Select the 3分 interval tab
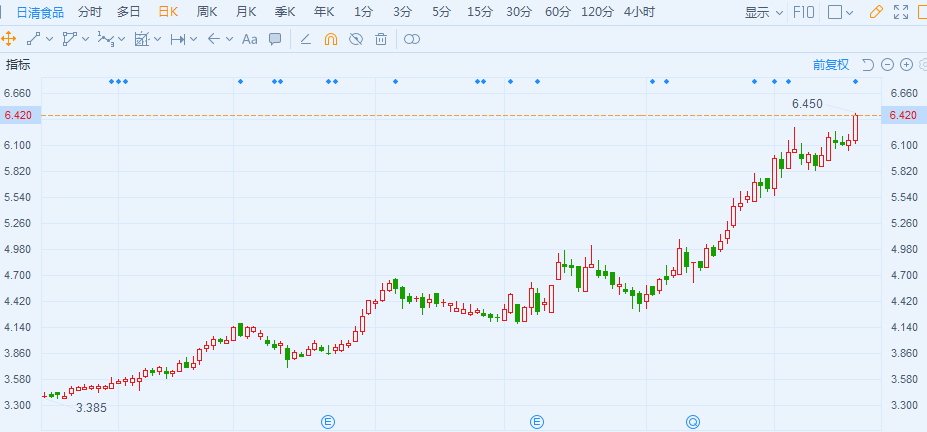 (402, 12)
